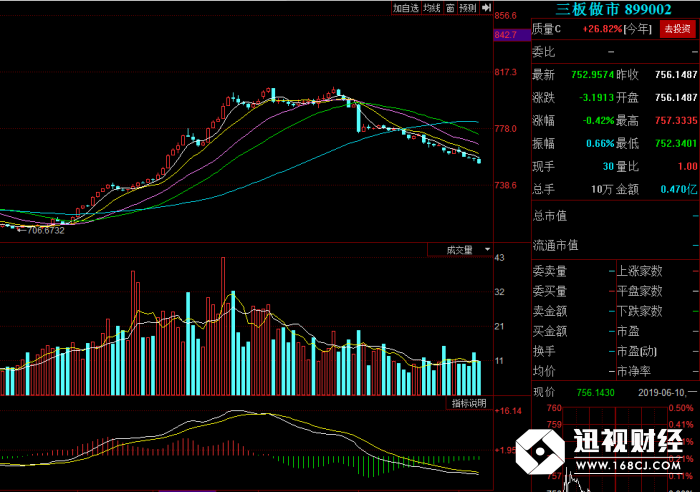The height and width of the screenshot is (492, 700).
Task: Select the 质量C rating label
Action: [546, 29]
